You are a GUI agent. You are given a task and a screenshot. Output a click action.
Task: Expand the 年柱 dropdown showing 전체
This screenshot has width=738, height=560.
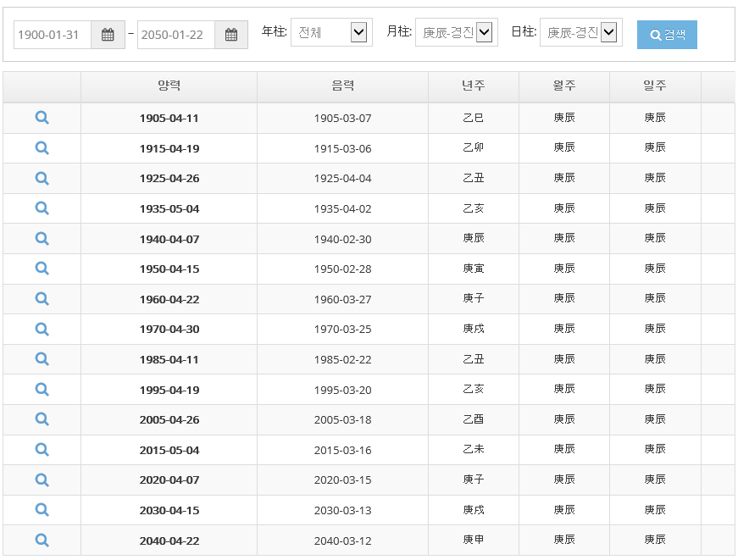332,32
